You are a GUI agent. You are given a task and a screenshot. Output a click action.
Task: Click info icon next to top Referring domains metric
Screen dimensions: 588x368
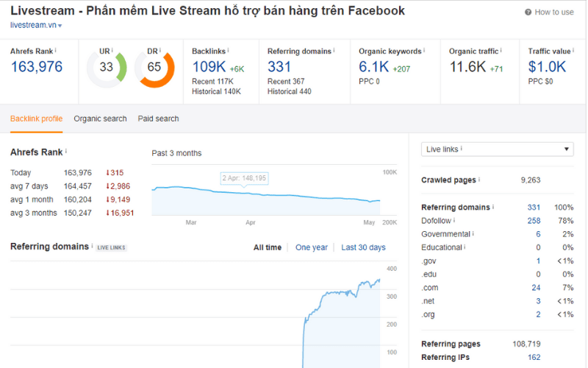click(334, 49)
